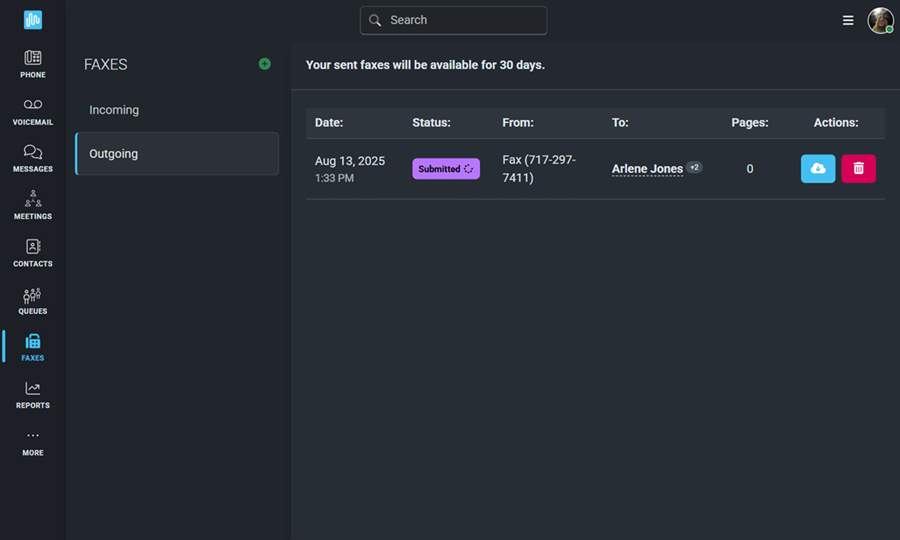This screenshot has height=540, width=900.
Task: Select the Outgoing faxes tab
Action: click(177, 154)
